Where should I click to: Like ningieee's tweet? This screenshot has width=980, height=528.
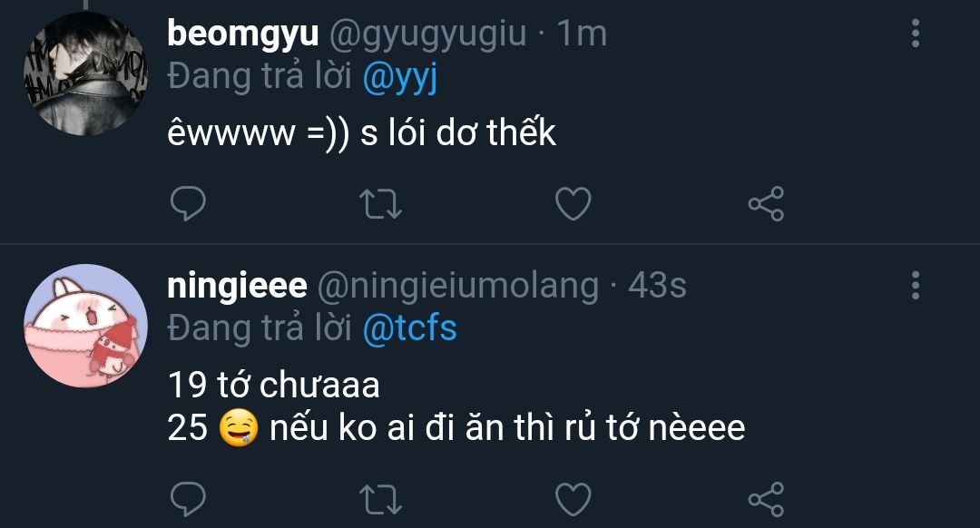pos(573,498)
